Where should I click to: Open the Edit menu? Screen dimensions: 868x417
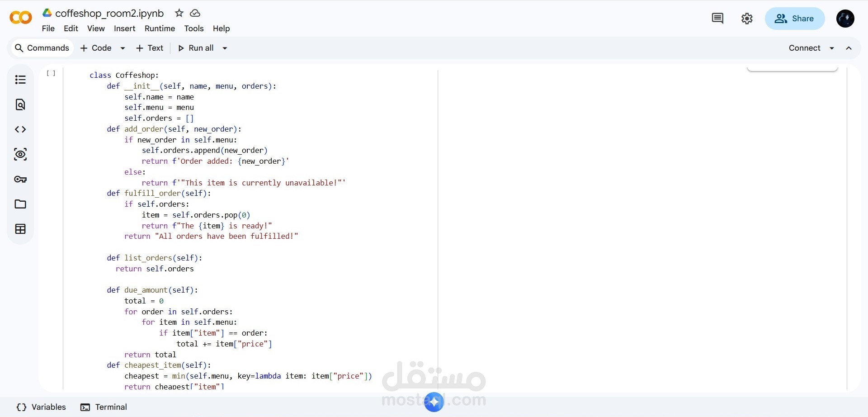coord(71,28)
